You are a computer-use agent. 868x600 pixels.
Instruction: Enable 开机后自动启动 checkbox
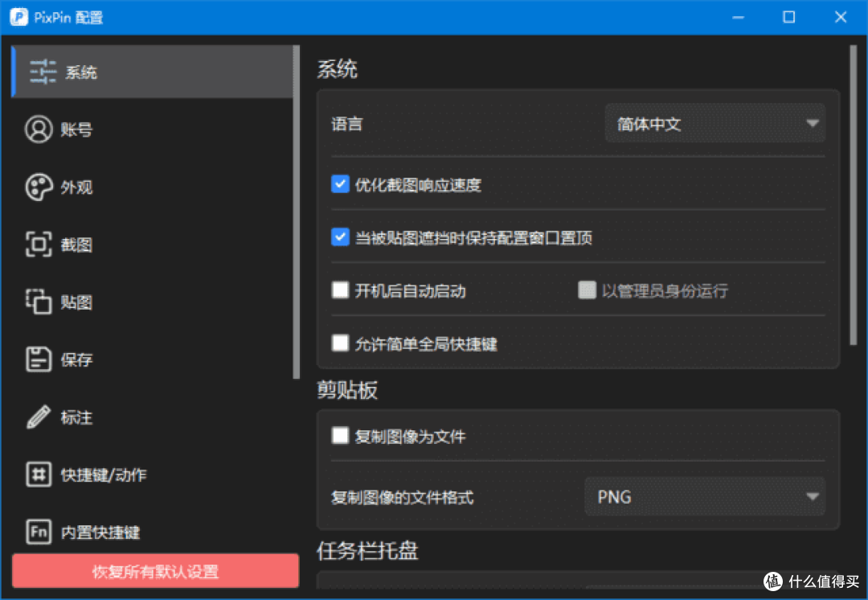pyautogui.click(x=340, y=290)
